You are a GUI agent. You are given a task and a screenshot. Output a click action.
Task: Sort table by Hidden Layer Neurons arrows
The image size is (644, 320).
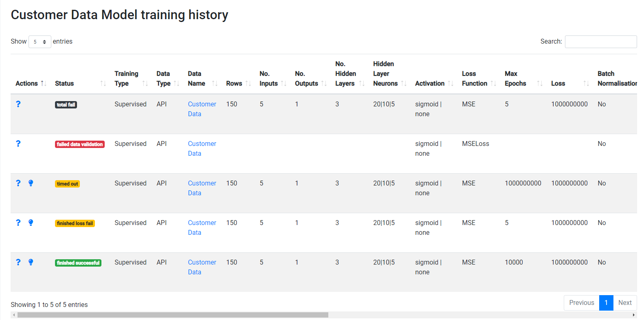point(404,83)
